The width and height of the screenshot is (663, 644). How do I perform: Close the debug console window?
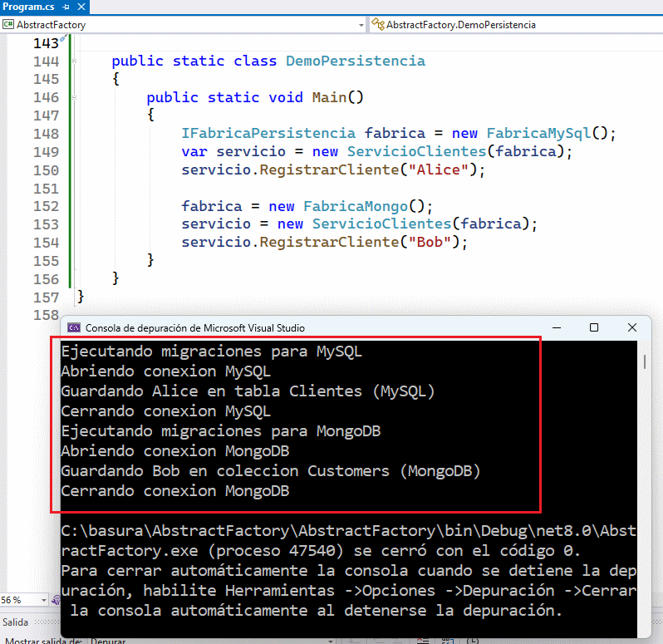click(x=633, y=328)
